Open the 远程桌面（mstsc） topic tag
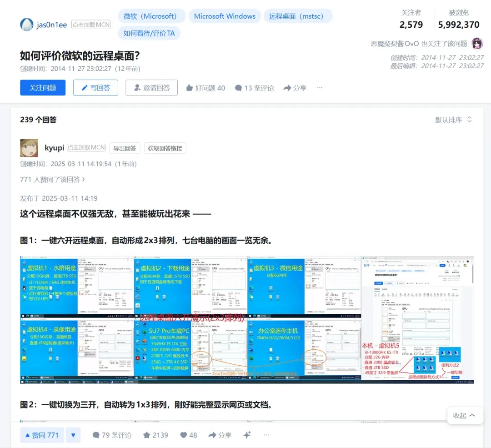The image size is (491, 448). coord(298,16)
